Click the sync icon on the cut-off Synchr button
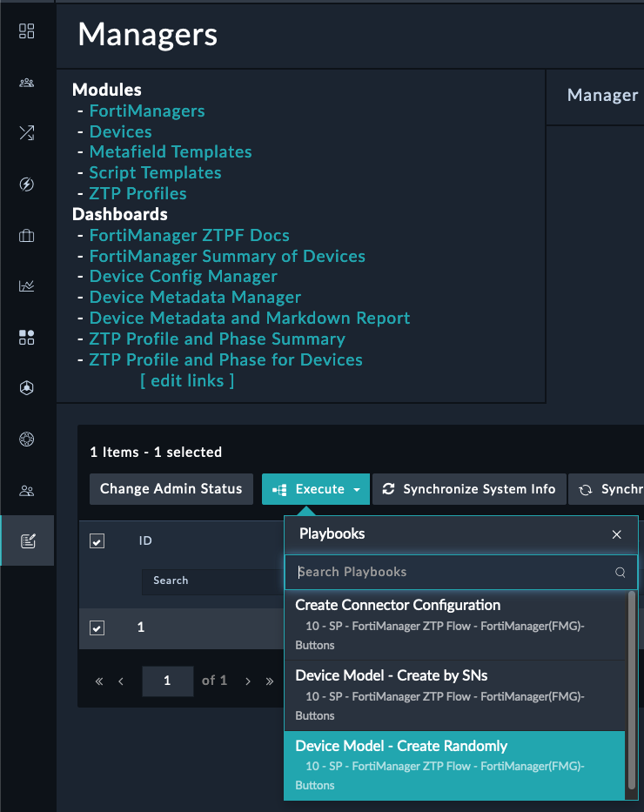Image resolution: width=644 pixels, height=812 pixels. click(x=586, y=490)
